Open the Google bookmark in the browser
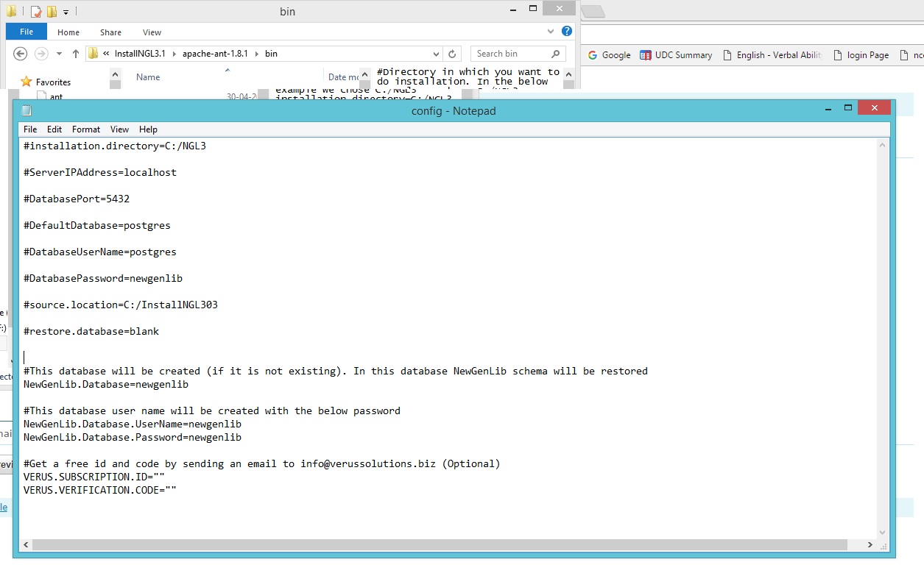Viewport: 924px width, 576px height. tap(609, 55)
